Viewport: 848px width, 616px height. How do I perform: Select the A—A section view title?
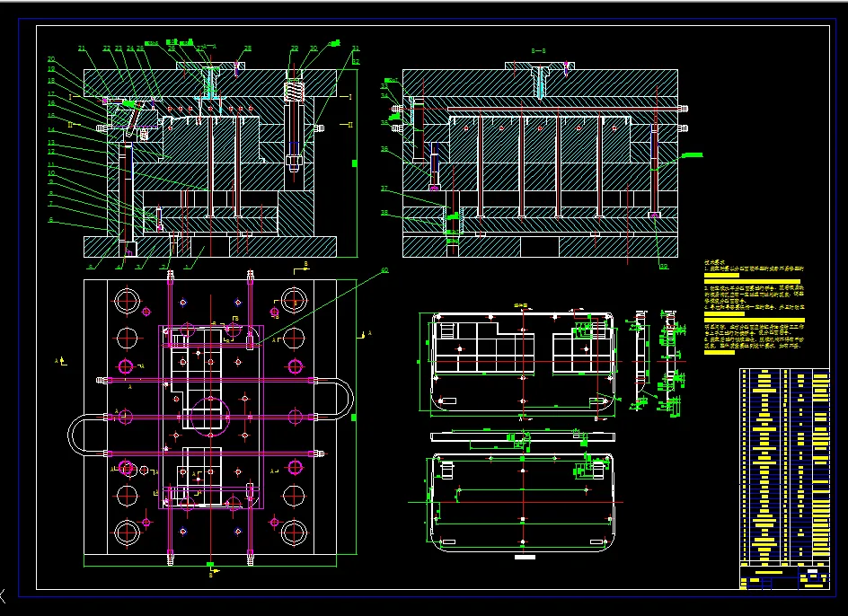210,47
